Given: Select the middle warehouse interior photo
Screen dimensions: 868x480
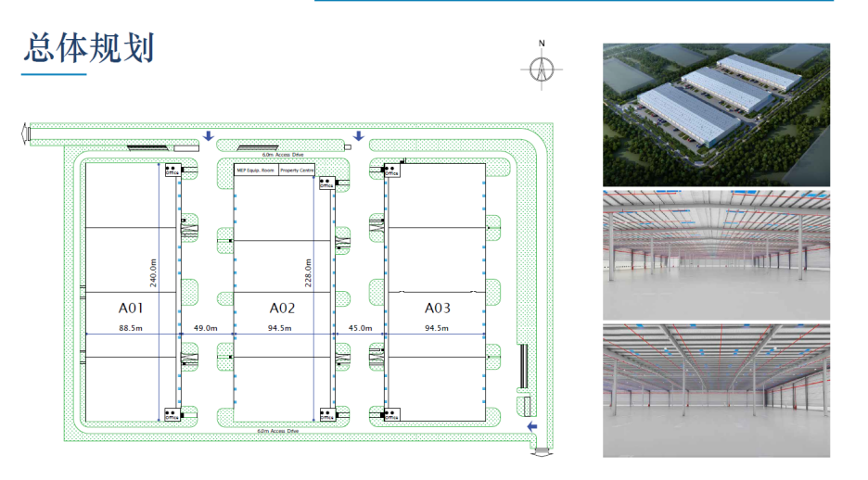Looking at the screenshot, I should point(716,255).
